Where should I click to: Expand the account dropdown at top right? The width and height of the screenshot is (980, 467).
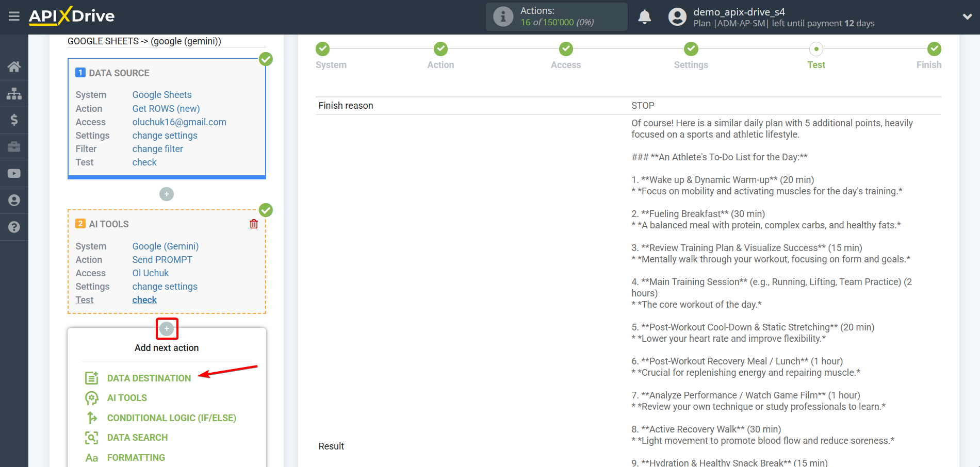[967, 16]
